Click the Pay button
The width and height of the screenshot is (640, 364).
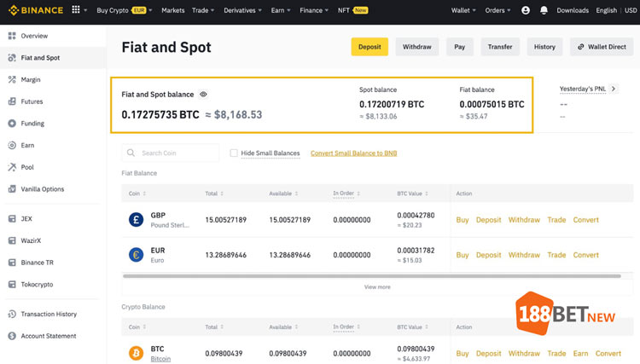click(x=460, y=47)
